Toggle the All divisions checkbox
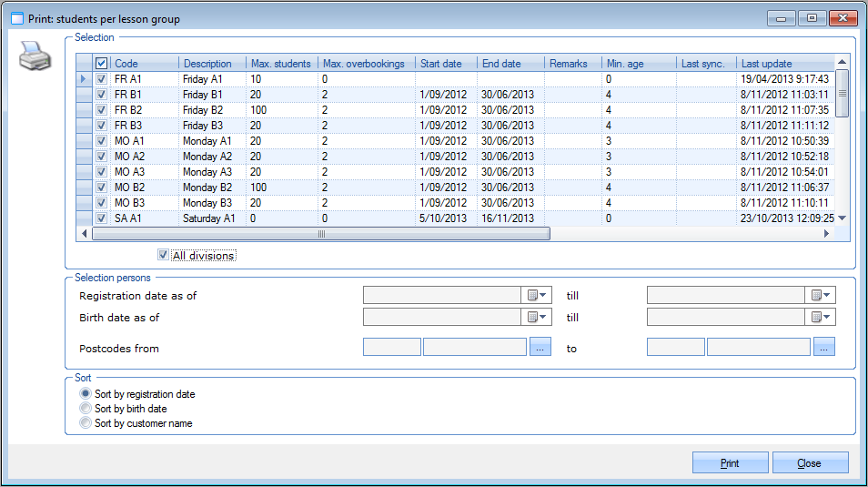This screenshot has height=487, width=868. click(x=163, y=256)
